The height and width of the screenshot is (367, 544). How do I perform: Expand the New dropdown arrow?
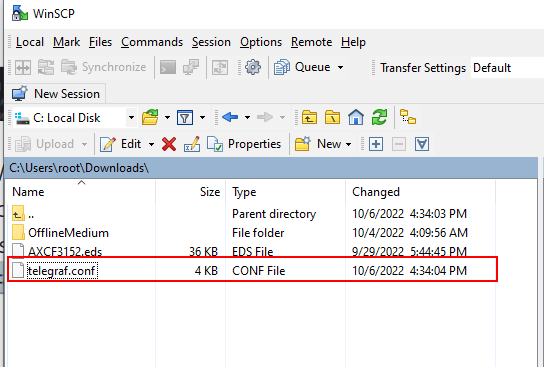[348, 144]
